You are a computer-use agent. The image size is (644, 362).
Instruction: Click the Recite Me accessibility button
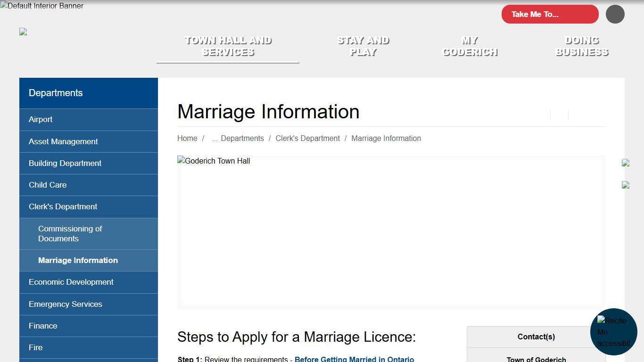tap(614, 331)
